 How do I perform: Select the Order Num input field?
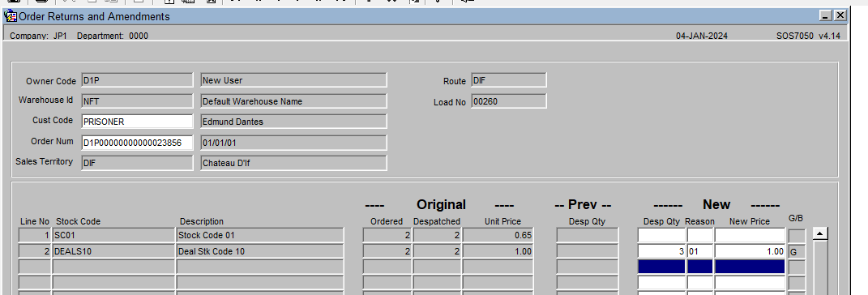click(x=137, y=143)
